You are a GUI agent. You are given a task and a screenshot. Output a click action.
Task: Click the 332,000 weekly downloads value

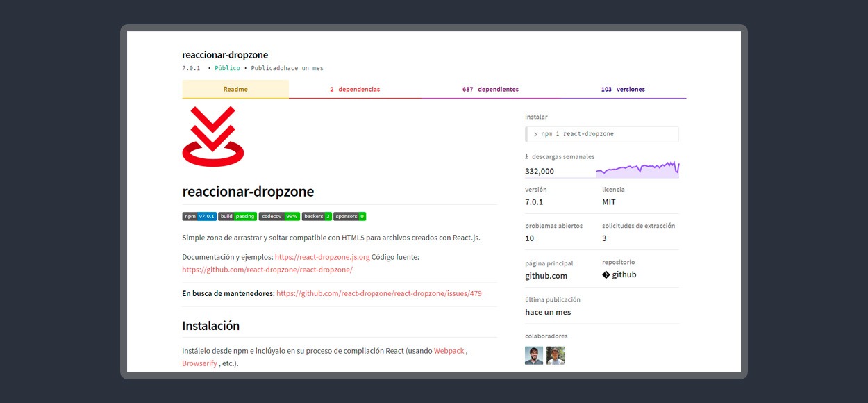tap(540, 171)
